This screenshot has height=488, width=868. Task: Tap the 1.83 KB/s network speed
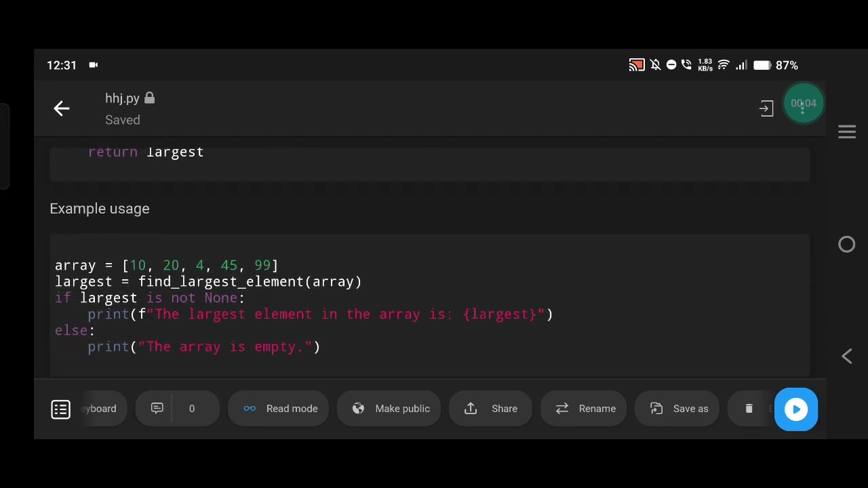coord(705,65)
